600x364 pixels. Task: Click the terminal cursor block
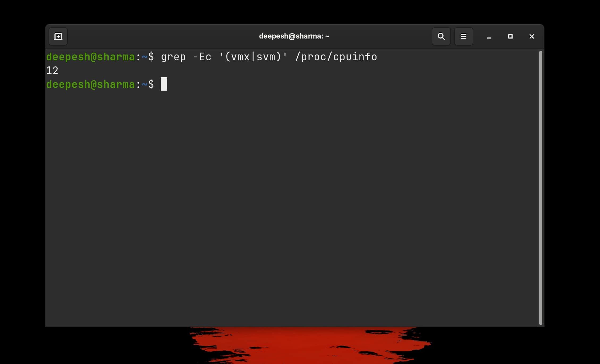164,84
